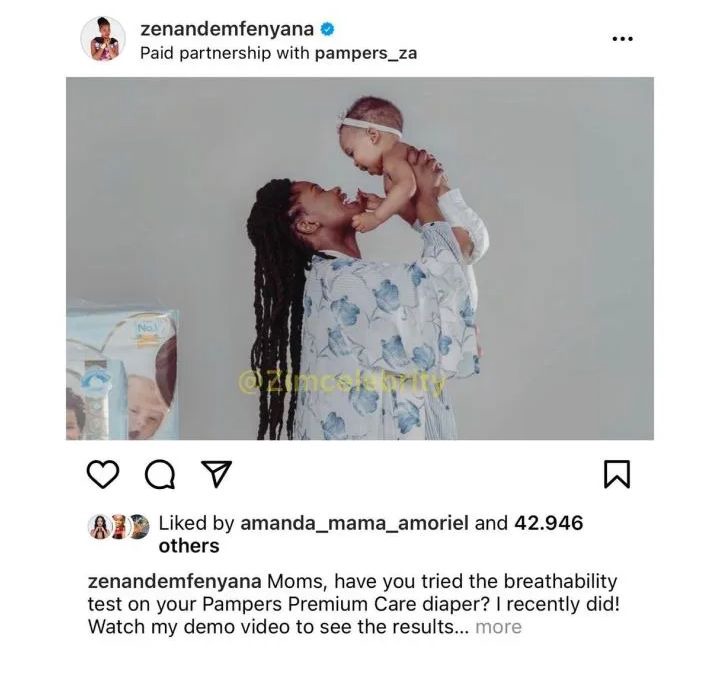
Task: Click zenandemfenyana username in the caption
Action: pyautogui.click(x=174, y=581)
